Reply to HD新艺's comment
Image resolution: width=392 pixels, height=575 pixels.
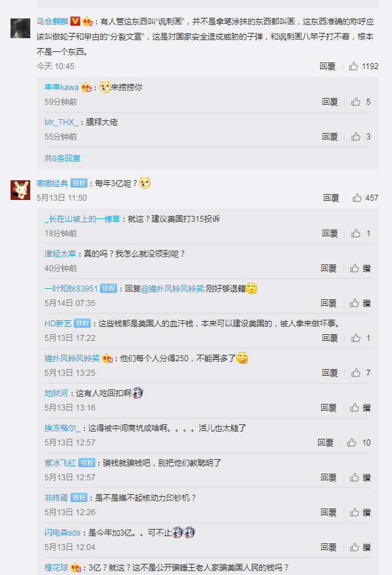(x=330, y=338)
